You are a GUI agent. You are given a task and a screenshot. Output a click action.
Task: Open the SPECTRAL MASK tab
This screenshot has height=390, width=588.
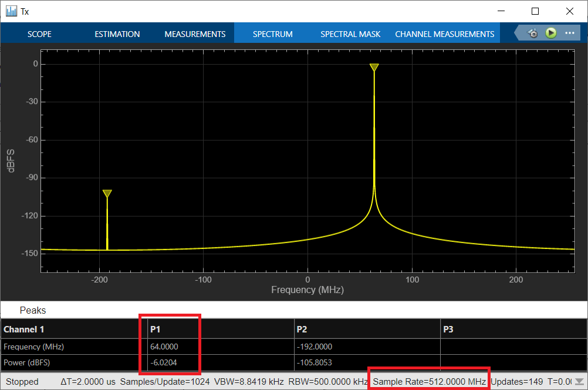pos(350,34)
